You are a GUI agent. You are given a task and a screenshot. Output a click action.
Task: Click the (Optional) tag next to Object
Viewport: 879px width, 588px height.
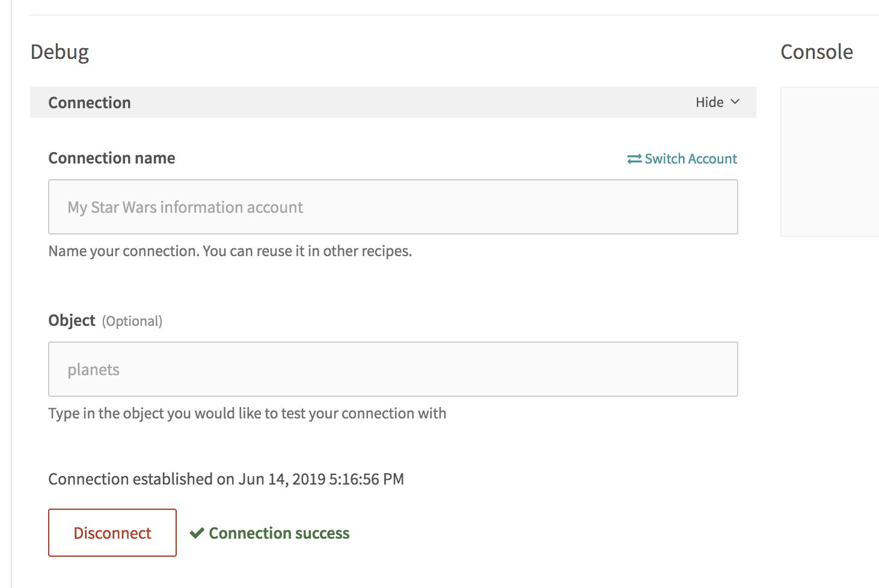[x=132, y=321]
